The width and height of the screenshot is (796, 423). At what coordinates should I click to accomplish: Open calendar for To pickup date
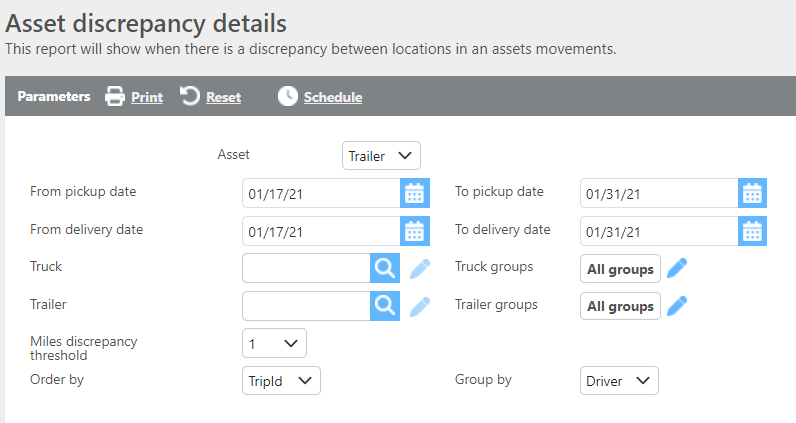752,193
